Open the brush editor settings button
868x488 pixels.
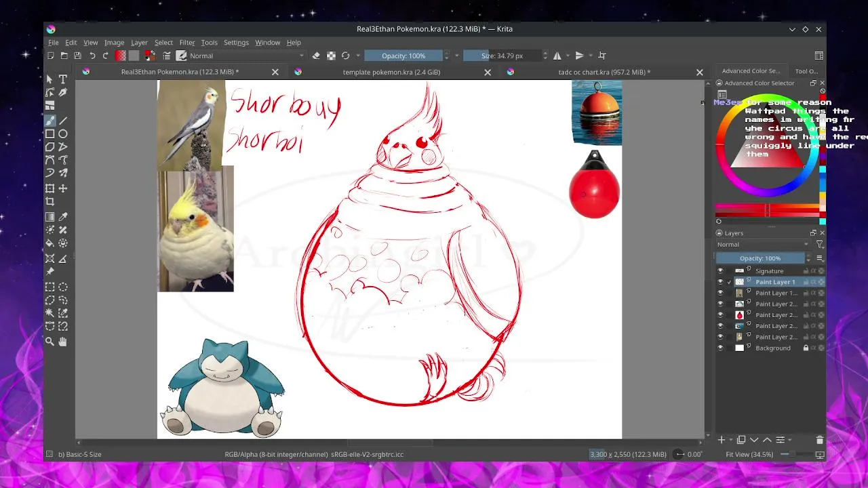pos(167,56)
